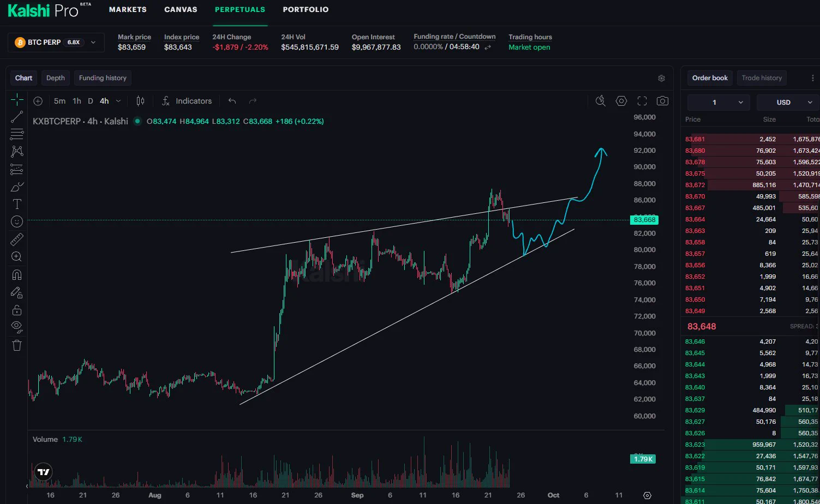Open the chart time axis settings gear
820x504 pixels.
coord(647,495)
